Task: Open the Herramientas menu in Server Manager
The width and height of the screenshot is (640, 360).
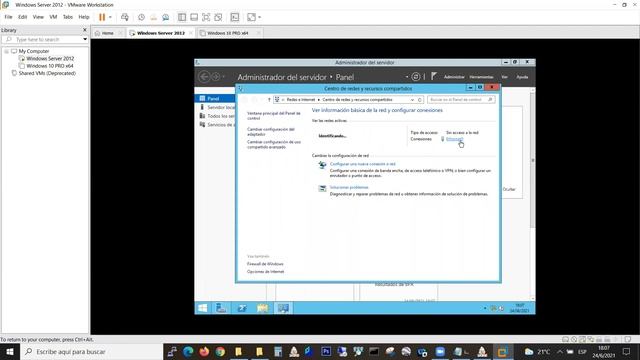Action: coord(481,77)
